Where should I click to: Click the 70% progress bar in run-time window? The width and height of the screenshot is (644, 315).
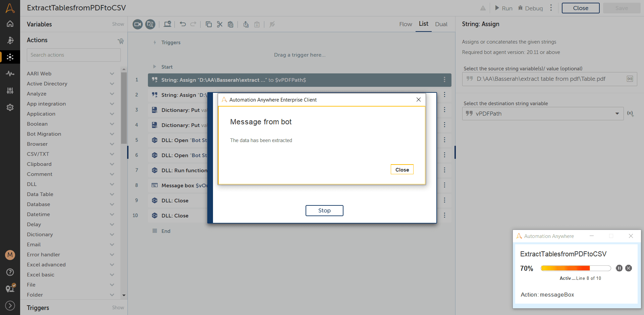point(576,268)
